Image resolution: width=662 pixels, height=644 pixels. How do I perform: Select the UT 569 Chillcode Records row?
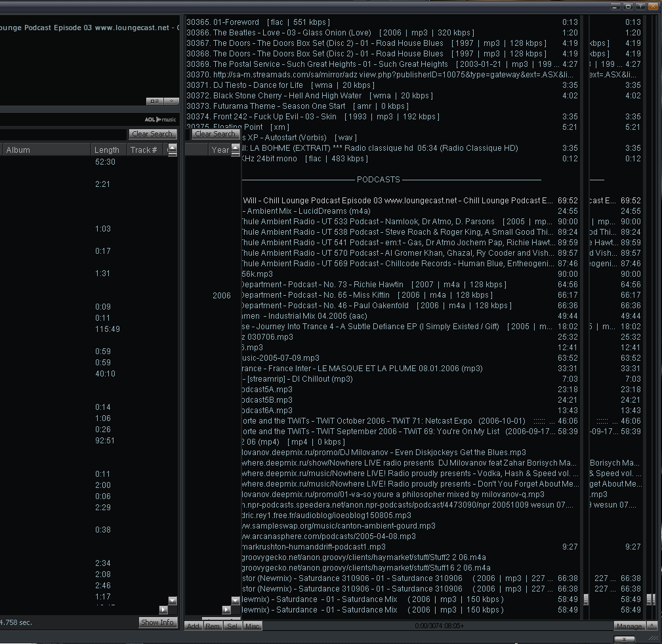pyautogui.click(x=410, y=264)
